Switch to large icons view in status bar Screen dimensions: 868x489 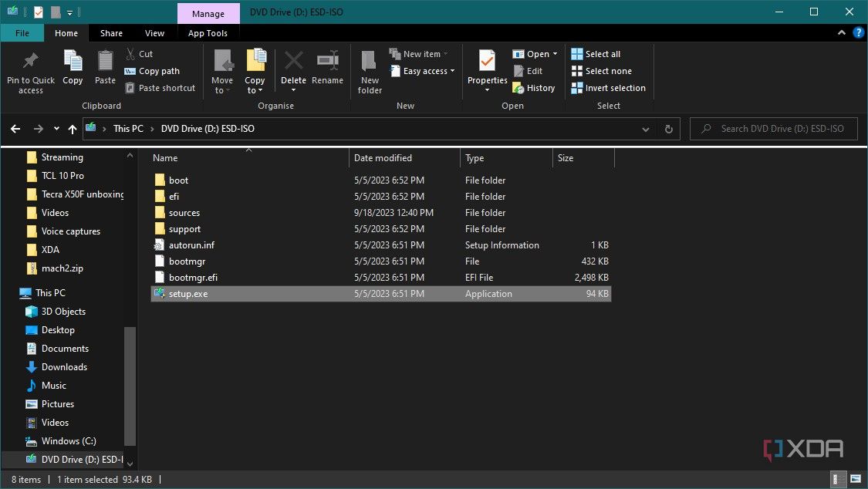point(856,479)
